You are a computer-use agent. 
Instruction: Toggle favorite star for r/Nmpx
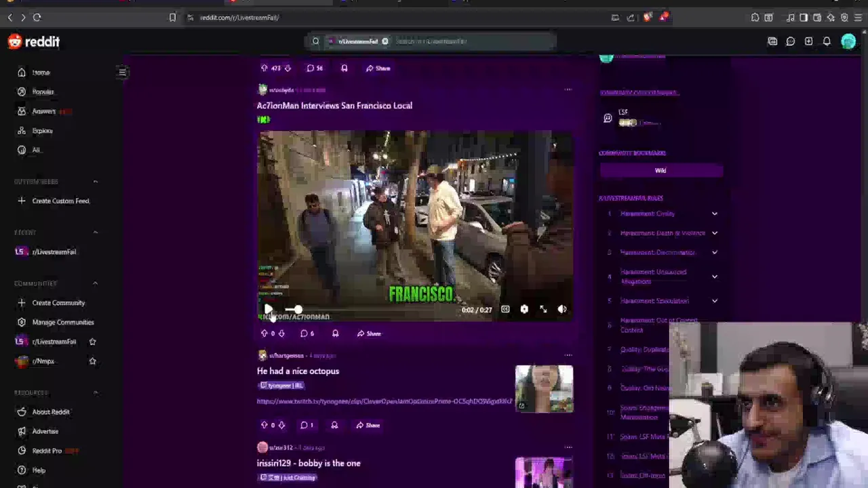tap(93, 361)
